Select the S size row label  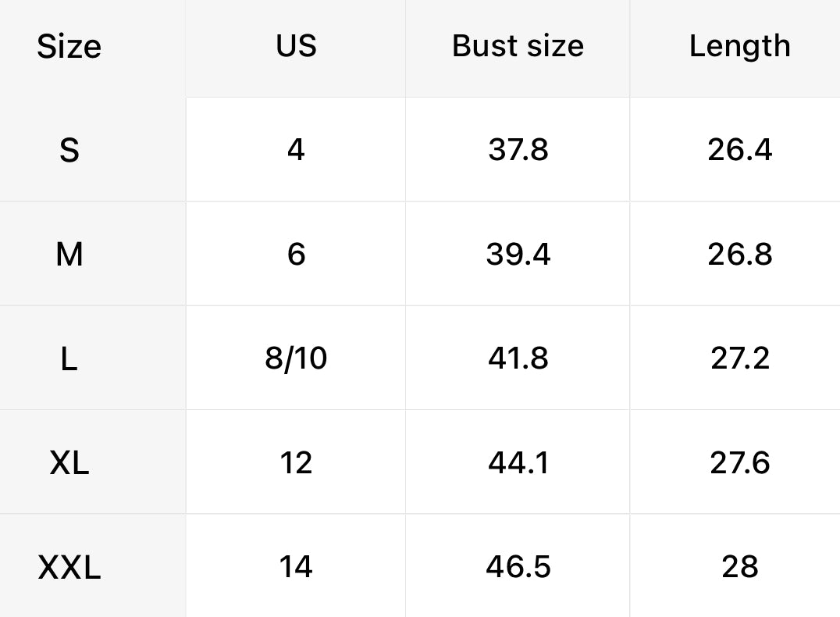click(x=69, y=149)
